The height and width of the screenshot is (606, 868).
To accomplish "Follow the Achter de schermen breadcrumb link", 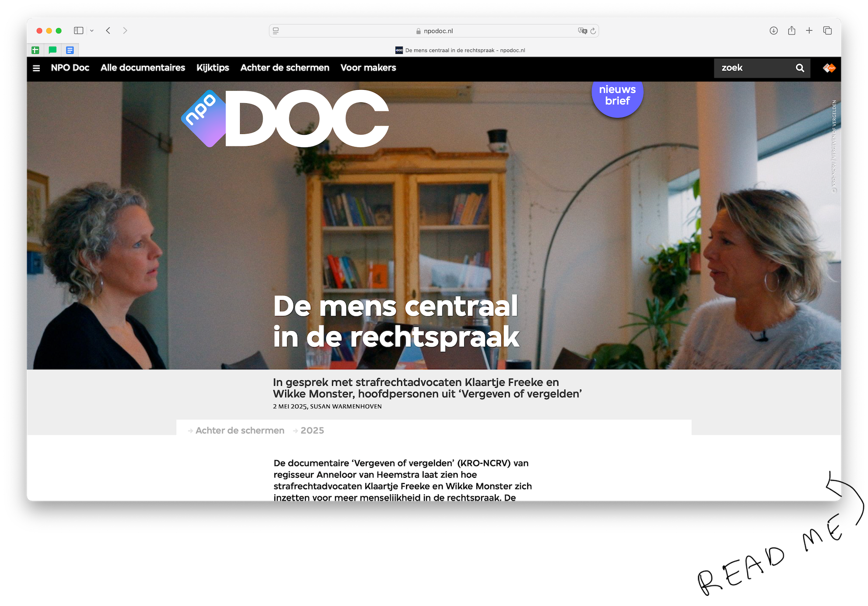I will (x=240, y=431).
